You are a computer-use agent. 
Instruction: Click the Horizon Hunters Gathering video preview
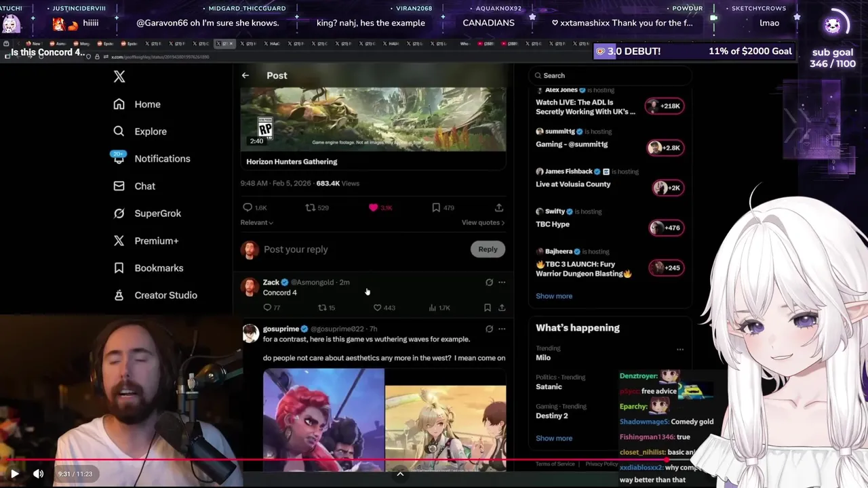pyautogui.click(x=373, y=119)
